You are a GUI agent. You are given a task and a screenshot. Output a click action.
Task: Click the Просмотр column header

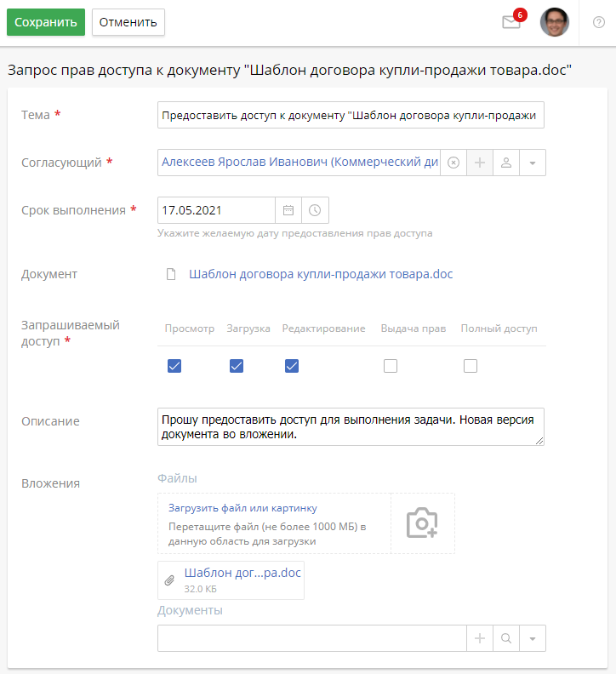click(190, 328)
